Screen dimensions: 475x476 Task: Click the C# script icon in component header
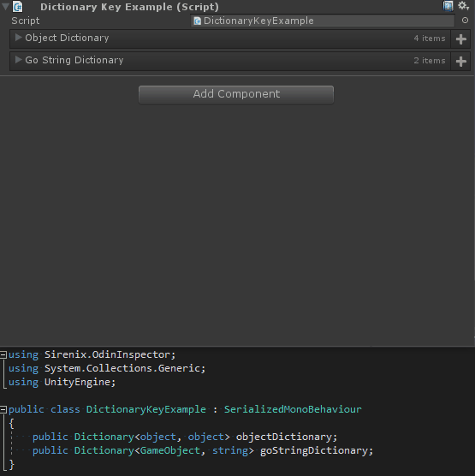click(18, 6)
